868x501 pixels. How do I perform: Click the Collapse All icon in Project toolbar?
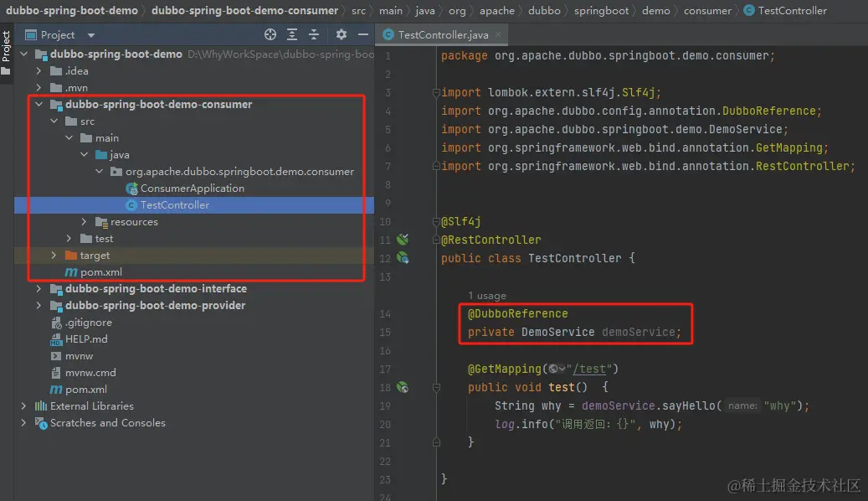[314, 35]
